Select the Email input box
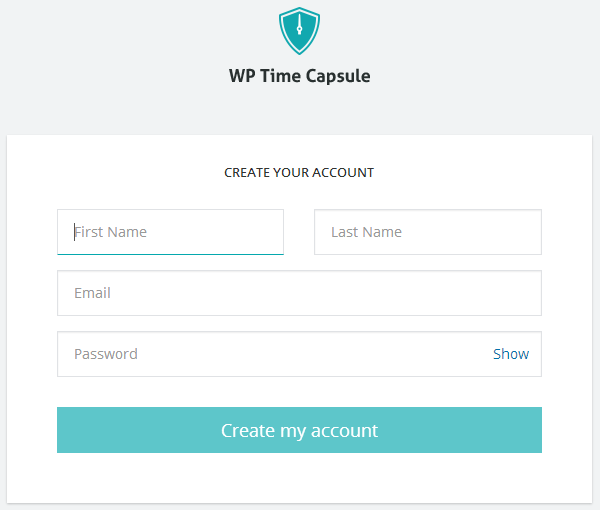Screen dimensions: 600x510 click(299, 293)
